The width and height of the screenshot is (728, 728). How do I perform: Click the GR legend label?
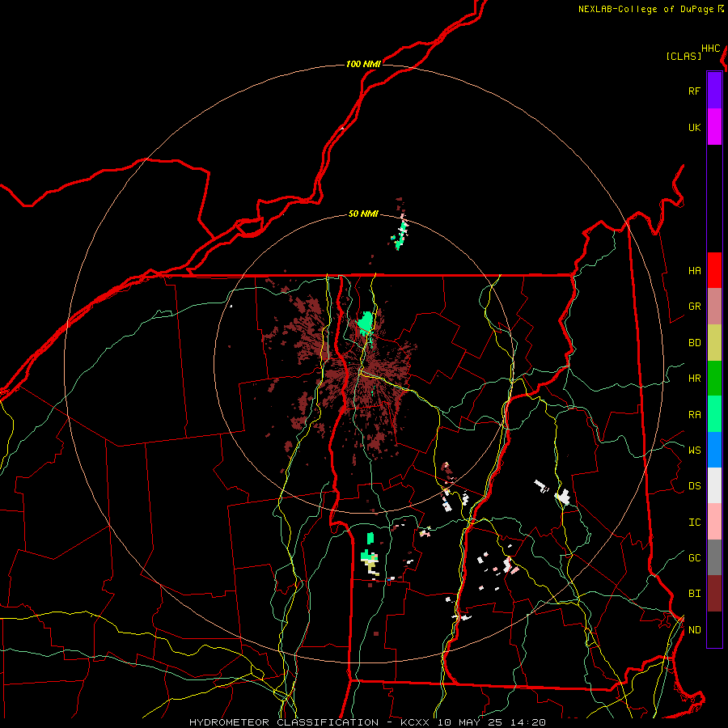(694, 307)
